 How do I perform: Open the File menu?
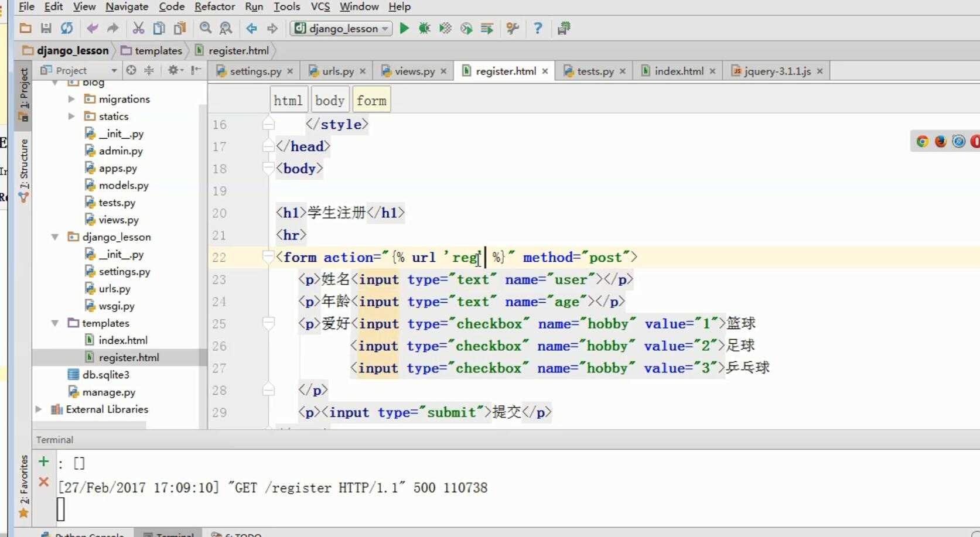(26, 6)
